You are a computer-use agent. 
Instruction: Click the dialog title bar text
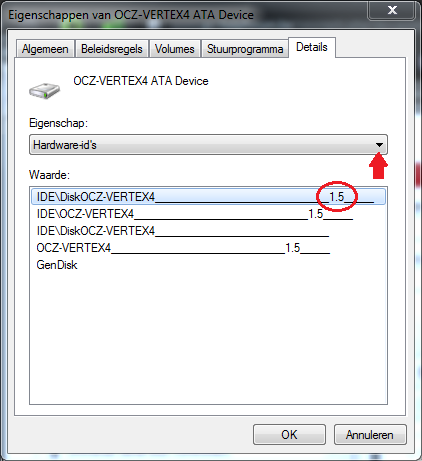(131, 15)
